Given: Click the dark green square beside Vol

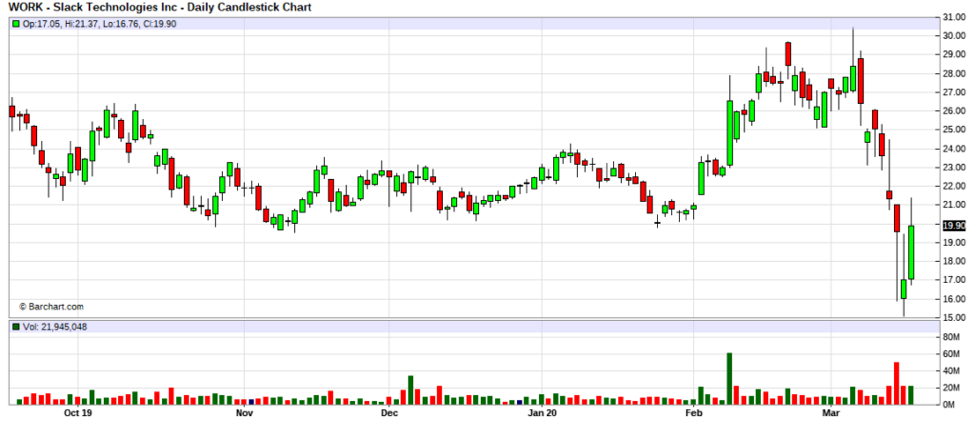Looking at the screenshot, I should [16, 327].
